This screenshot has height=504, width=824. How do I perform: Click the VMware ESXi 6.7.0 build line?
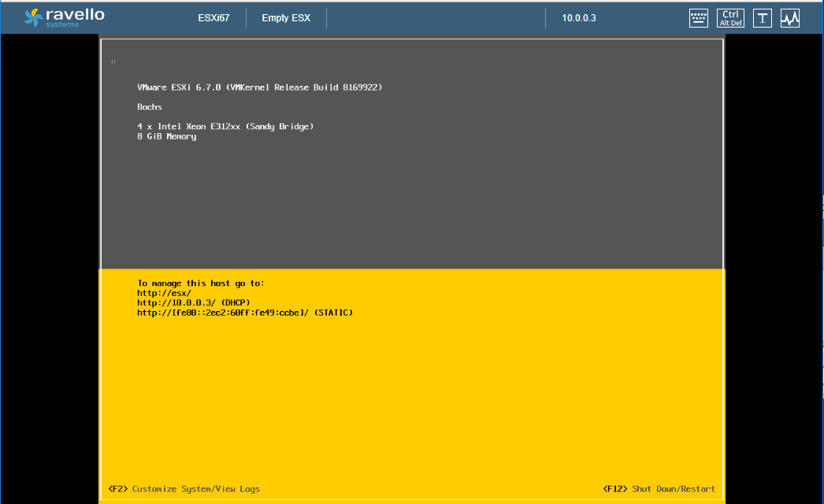260,87
